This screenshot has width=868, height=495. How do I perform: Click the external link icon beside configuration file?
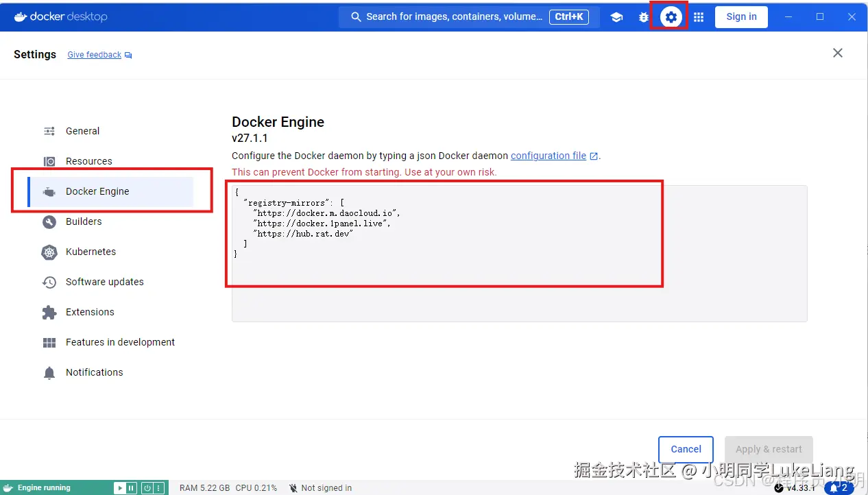point(594,156)
